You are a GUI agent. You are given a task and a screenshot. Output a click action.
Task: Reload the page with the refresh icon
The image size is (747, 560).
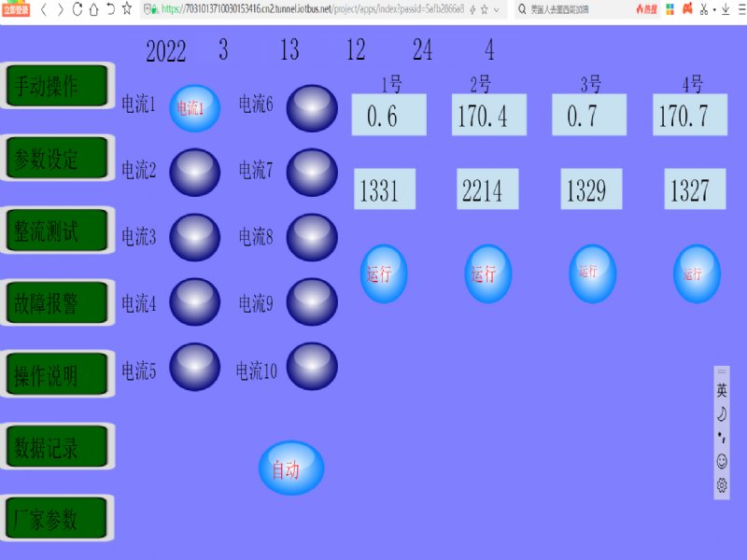78,9
